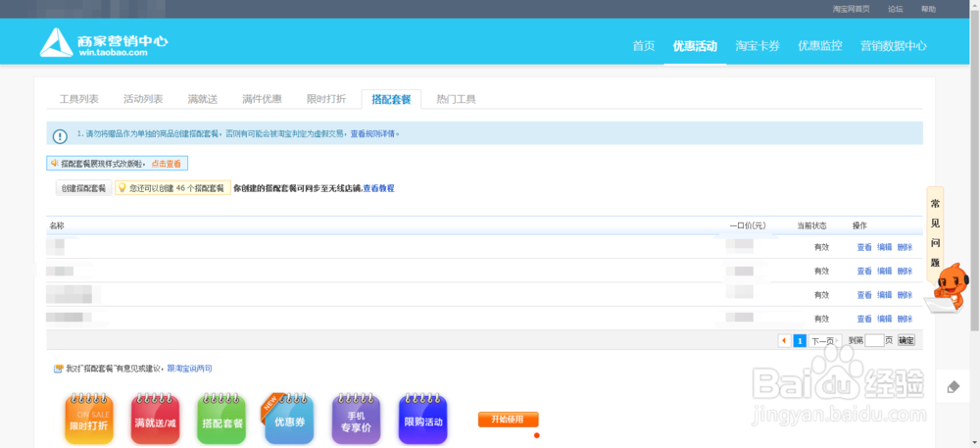980x448 pixels.
Task: Click 查看 in the fourth package row
Action: (x=863, y=319)
